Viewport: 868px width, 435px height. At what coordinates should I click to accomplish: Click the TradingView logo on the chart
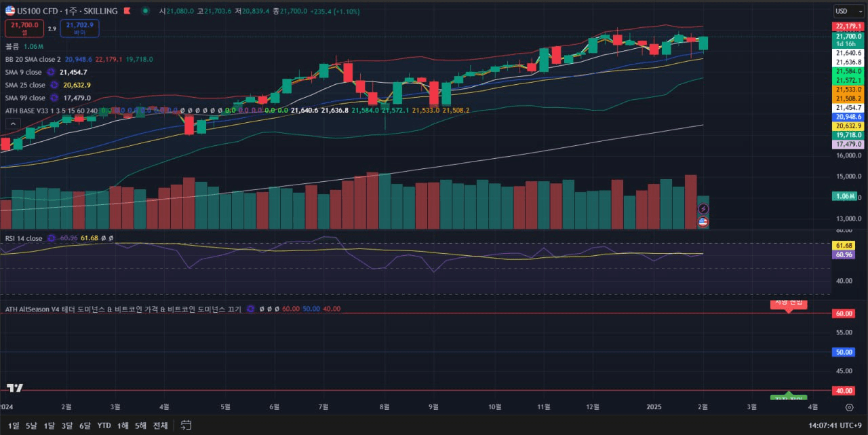click(x=15, y=388)
